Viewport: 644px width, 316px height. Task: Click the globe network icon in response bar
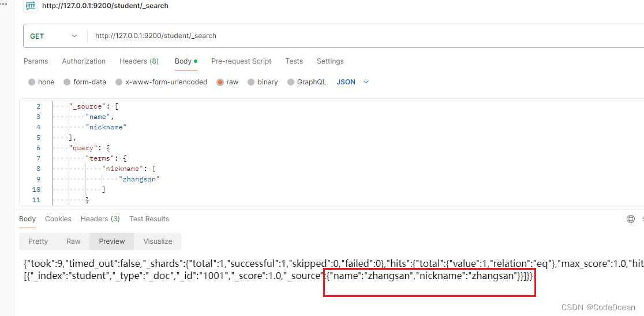pyautogui.click(x=631, y=219)
